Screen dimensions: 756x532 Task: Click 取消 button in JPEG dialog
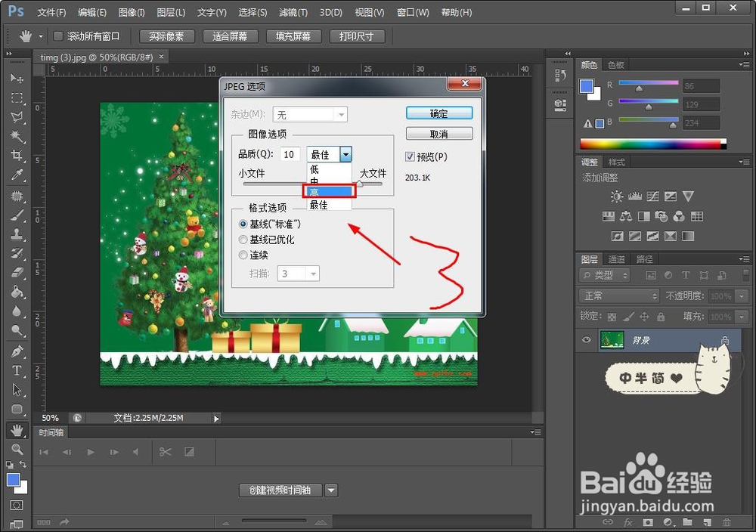point(439,134)
